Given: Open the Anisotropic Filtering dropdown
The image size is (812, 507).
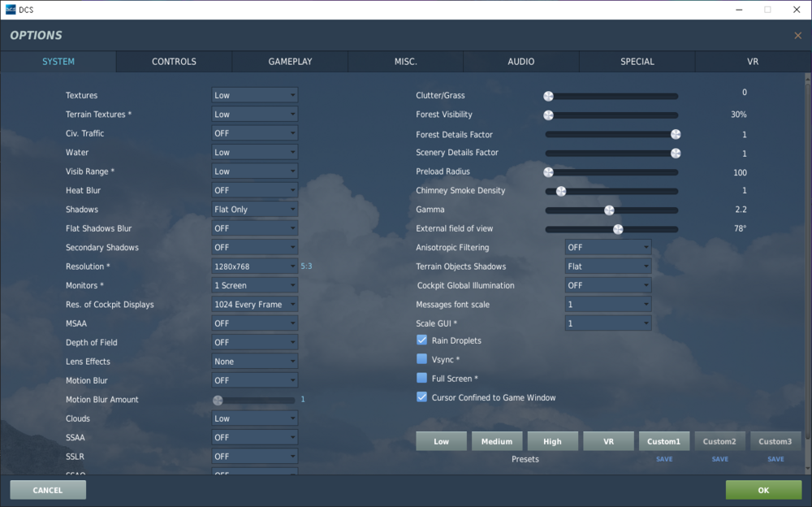Looking at the screenshot, I should (607, 247).
